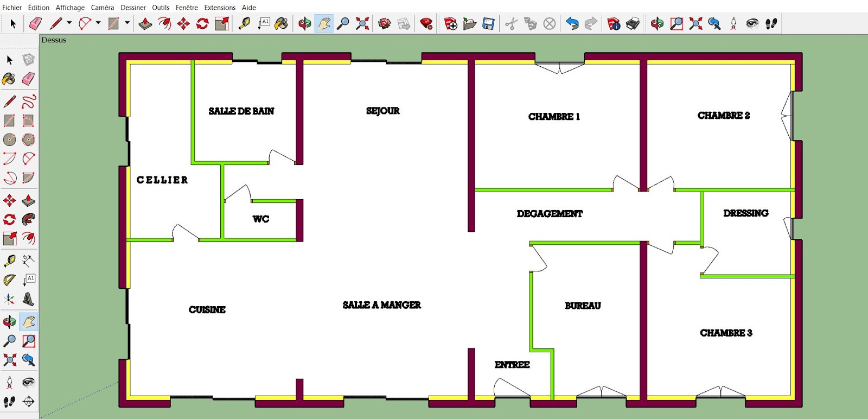Image resolution: width=868 pixels, height=419 pixels.
Task: Click the 'CHAMBRE 2' label
Action: tap(724, 116)
